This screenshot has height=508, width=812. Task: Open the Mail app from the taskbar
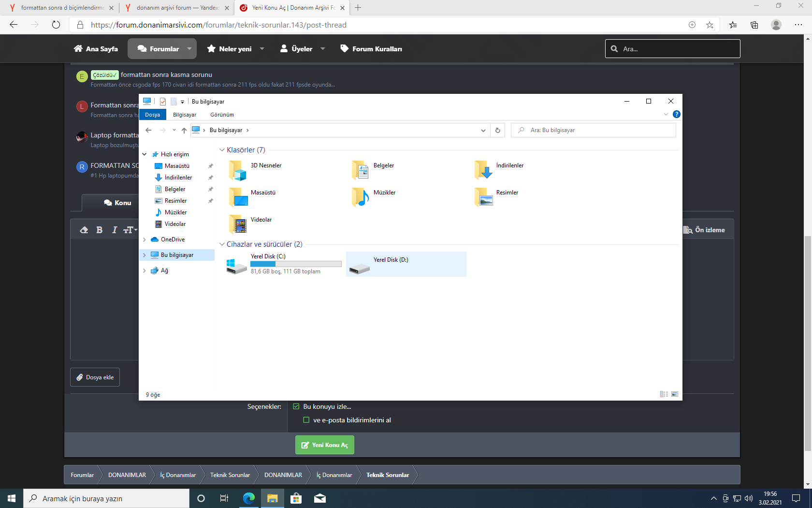[320, 498]
